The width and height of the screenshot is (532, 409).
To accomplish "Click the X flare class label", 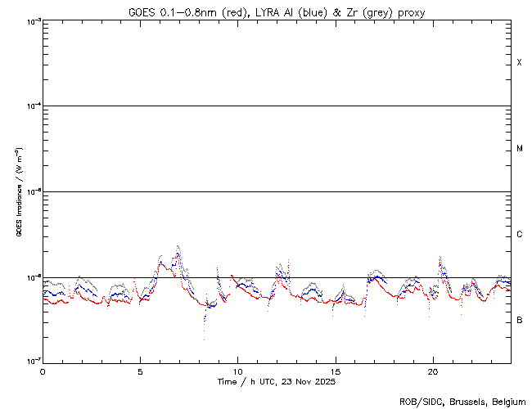I will [x=519, y=63].
